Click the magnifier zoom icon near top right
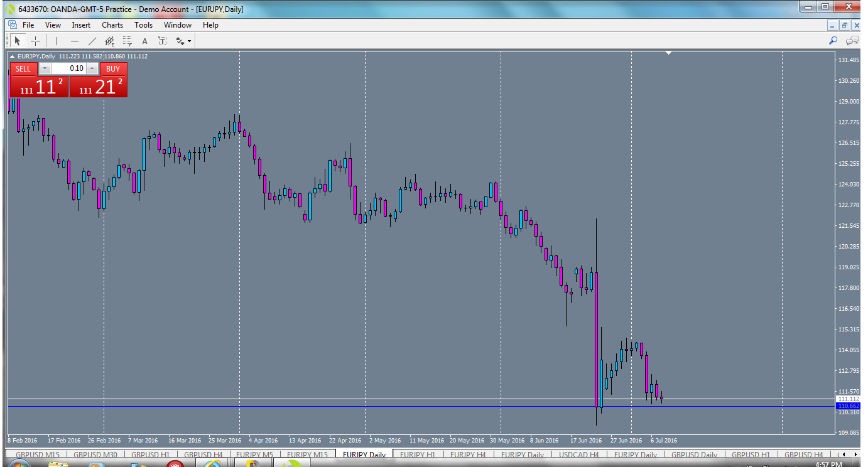868x467 pixels. coord(833,40)
